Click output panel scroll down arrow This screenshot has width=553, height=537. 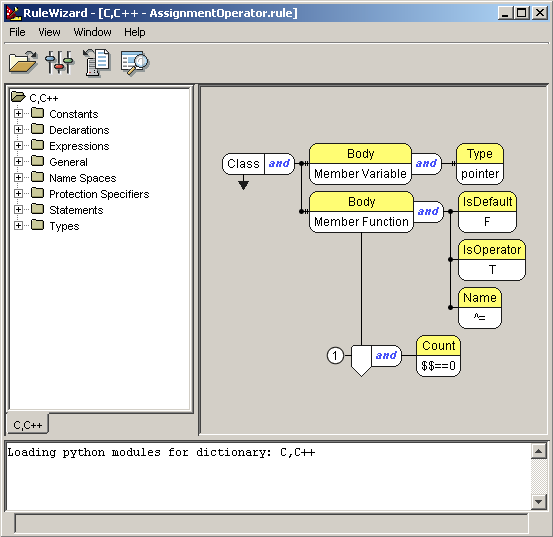click(539, 501)
